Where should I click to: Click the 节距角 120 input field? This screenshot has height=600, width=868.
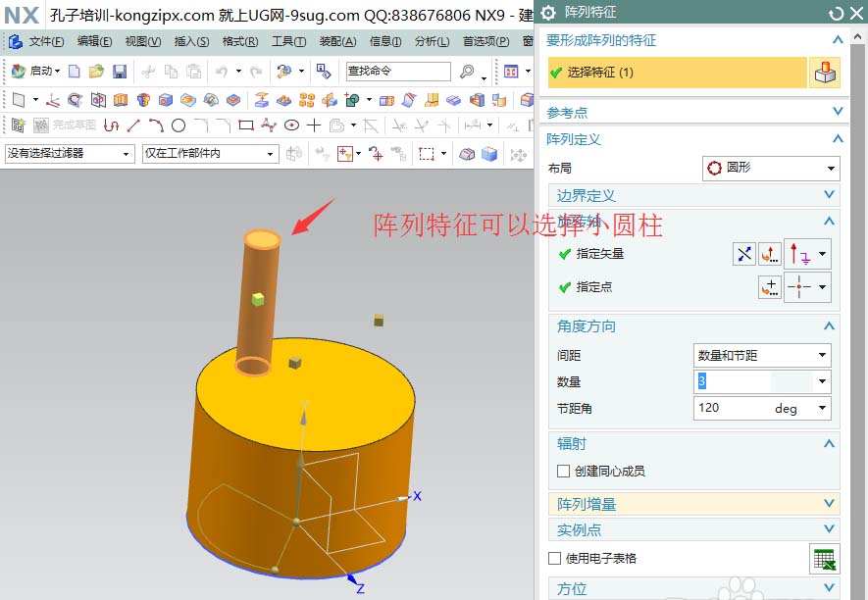click(x=732, y=409)
